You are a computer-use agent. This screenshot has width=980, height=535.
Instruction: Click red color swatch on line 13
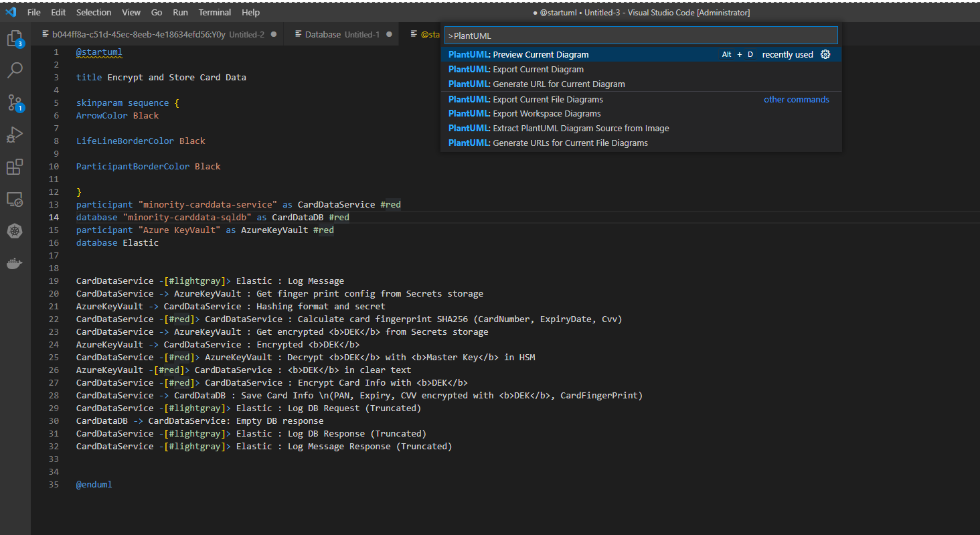click(390, 205)
